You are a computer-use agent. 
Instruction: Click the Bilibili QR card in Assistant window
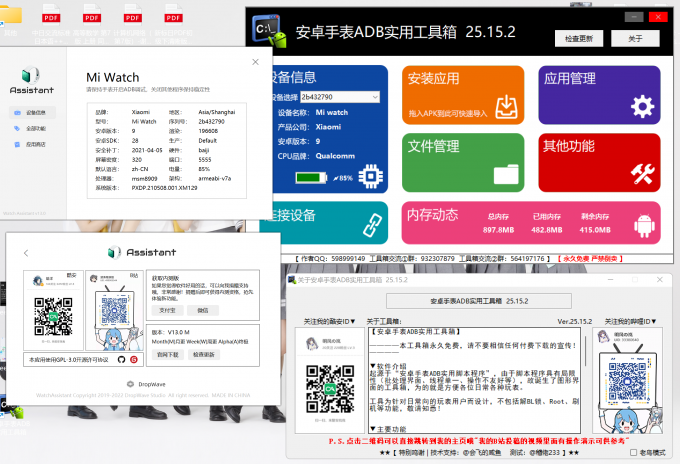point(114,310)
